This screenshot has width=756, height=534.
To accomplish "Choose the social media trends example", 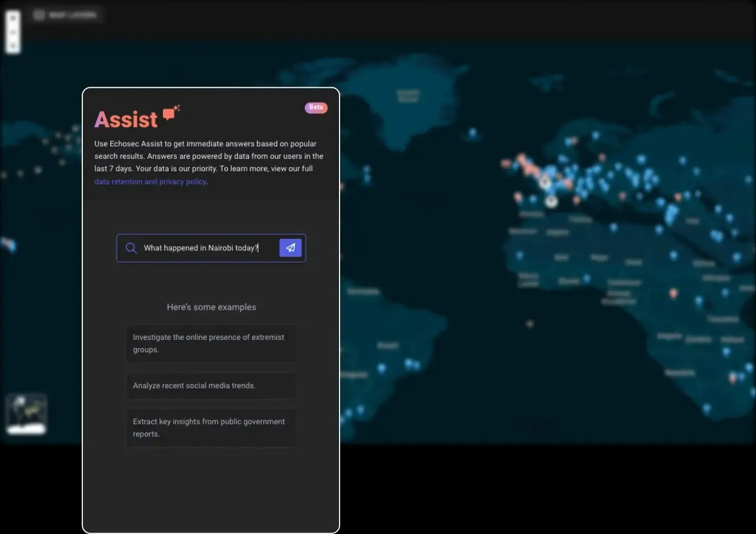I will [x=211, y=386].
